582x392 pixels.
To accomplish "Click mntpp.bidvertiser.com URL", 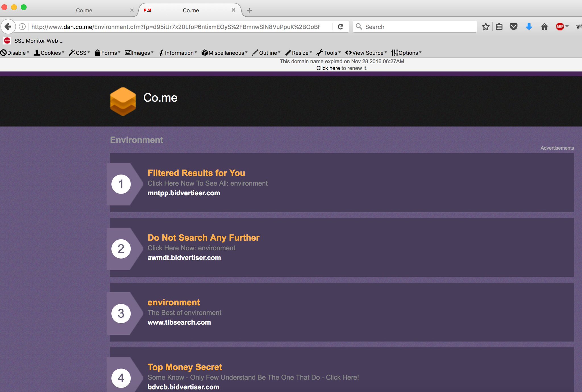I will pos(184,193).
